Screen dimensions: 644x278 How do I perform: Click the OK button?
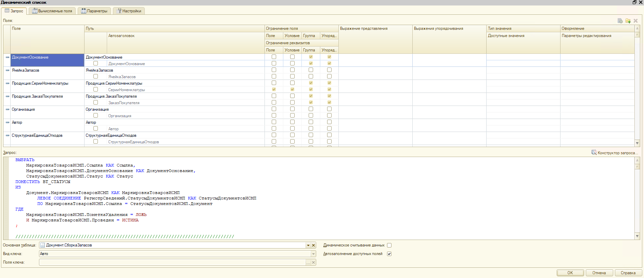click(x=570, y=273)
